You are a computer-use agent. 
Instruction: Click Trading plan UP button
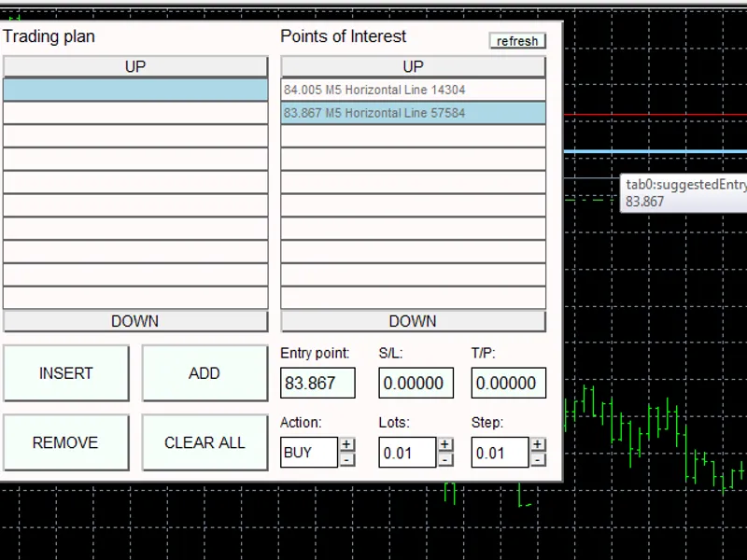click(135, 66)
